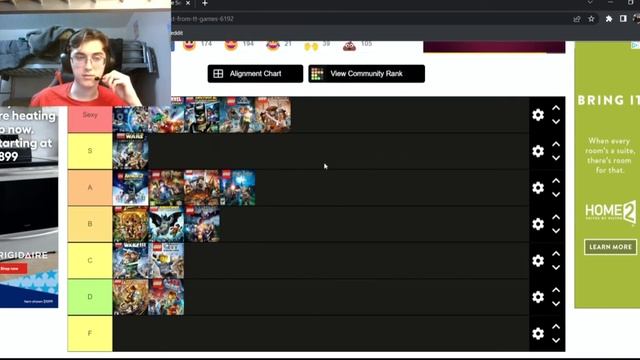Image resolution: width=640 pixels, height=360 pixels.
Task: Move D tier row down
Action: point(556,304)
